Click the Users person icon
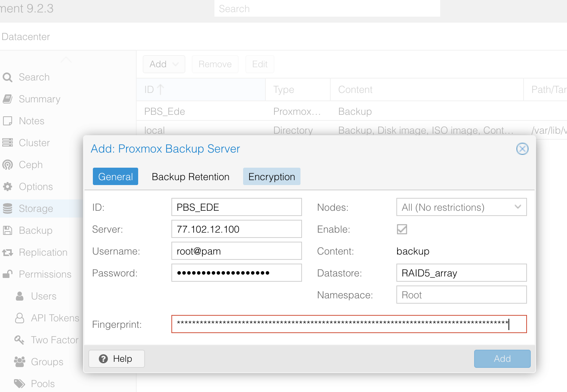567x392 pixels. 20,296
